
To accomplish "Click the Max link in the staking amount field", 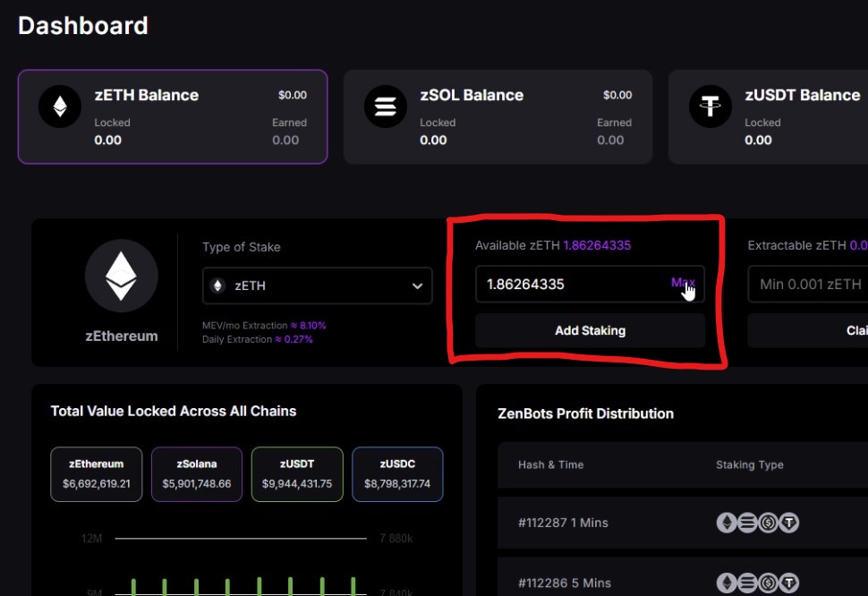I will pyautogui.click(x=683, y=283).
